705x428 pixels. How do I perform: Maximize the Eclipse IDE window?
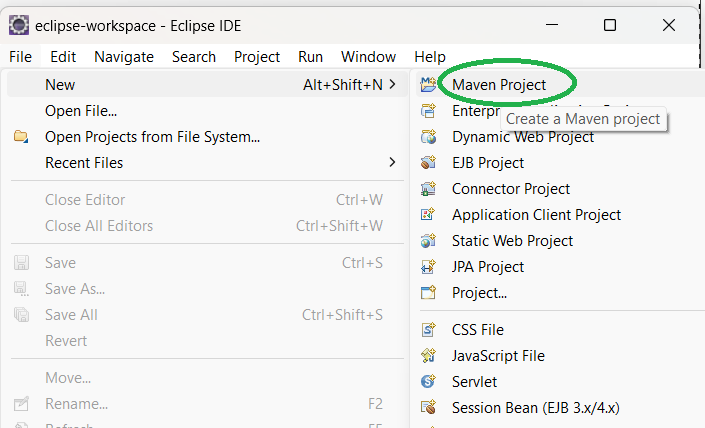point(610,25)
